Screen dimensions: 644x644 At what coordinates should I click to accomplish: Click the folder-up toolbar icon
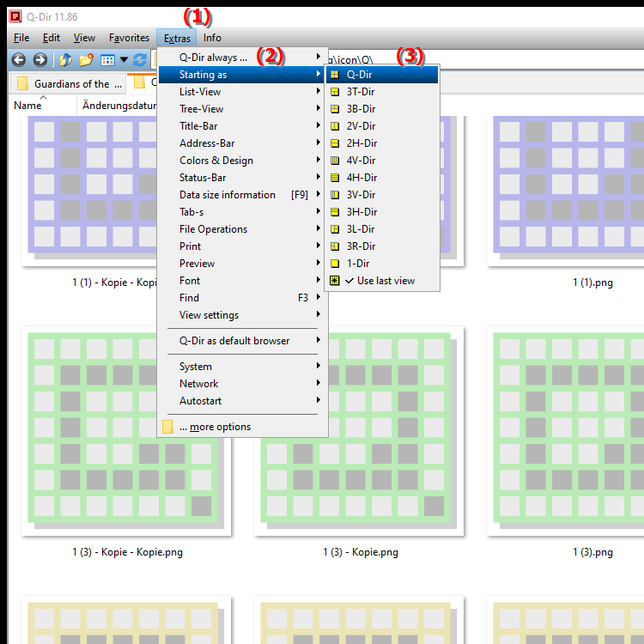[66, 60]
